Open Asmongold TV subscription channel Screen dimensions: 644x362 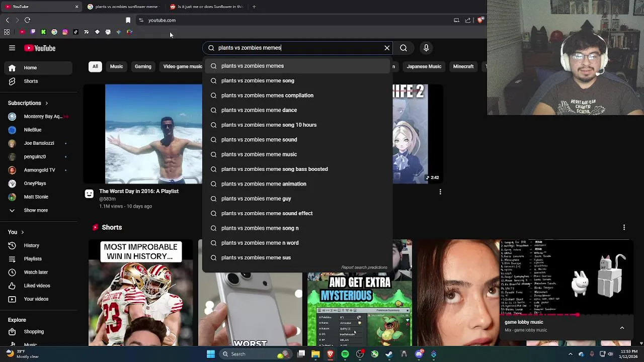38,170
